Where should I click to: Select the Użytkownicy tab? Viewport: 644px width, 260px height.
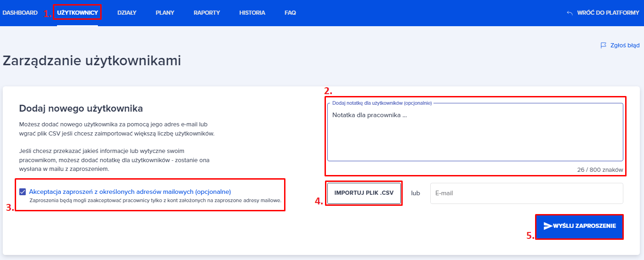77,13
